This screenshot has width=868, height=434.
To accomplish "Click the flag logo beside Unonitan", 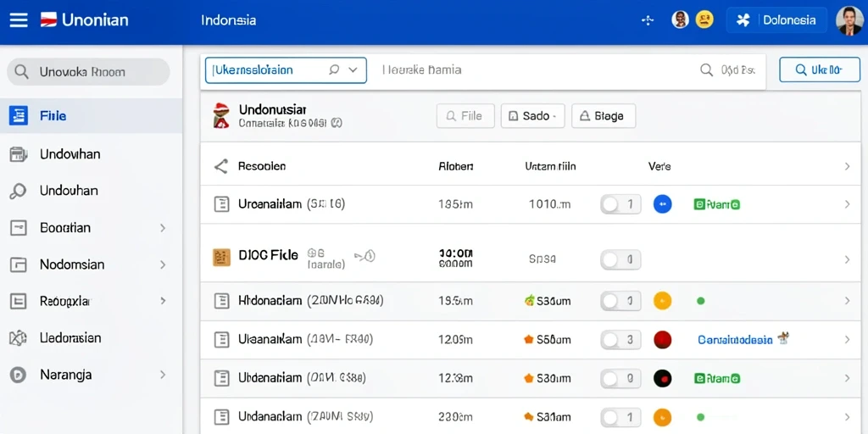I will (48, 20).
